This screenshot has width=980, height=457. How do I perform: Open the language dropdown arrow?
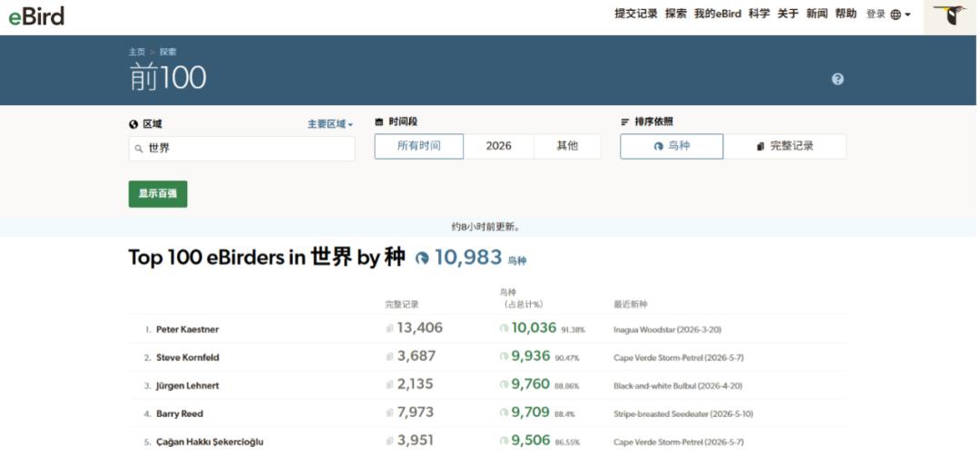coord(907,15)
